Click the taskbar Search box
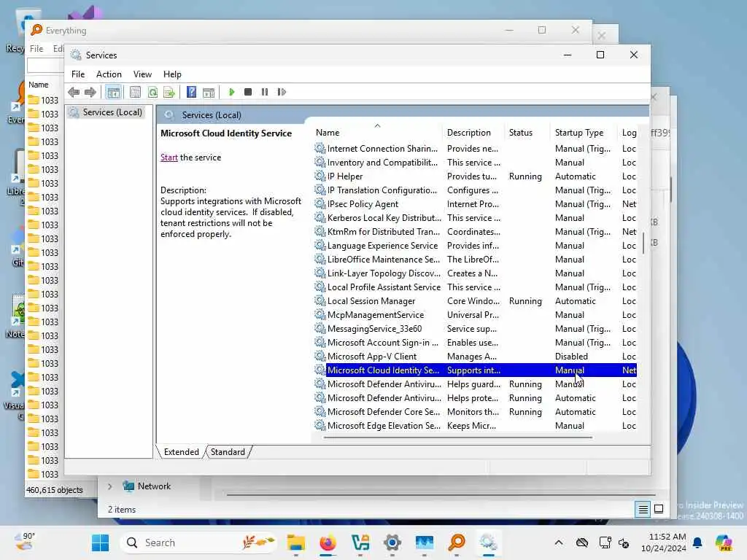Image resolution: width=747 pixels, height=560 pixels. point(198,542)
